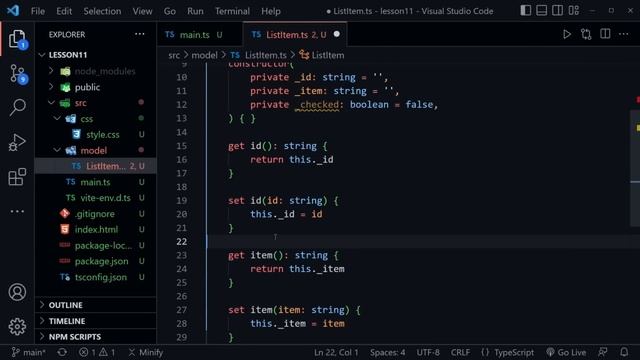Show additional views ellipsis in activity bar
Viewport: 640px width, 360px height.
click(x=17, y=211)
